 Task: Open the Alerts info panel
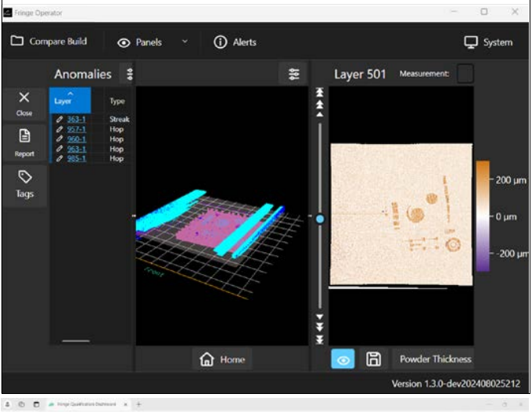click(x=235, y=42)
